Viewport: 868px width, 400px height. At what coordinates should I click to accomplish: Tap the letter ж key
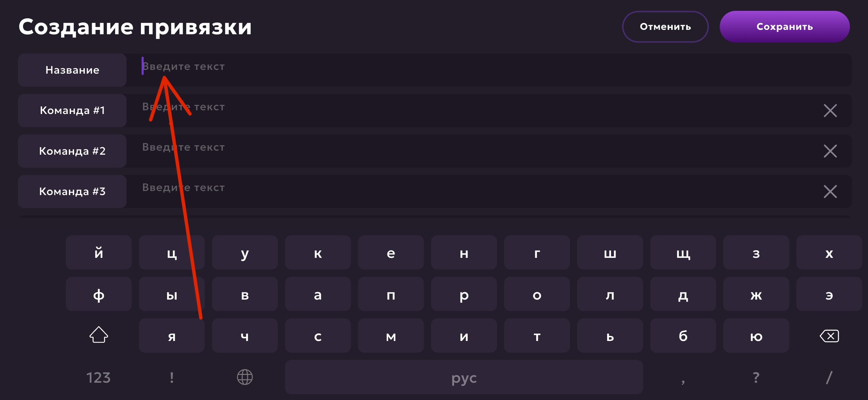point(756,294)
